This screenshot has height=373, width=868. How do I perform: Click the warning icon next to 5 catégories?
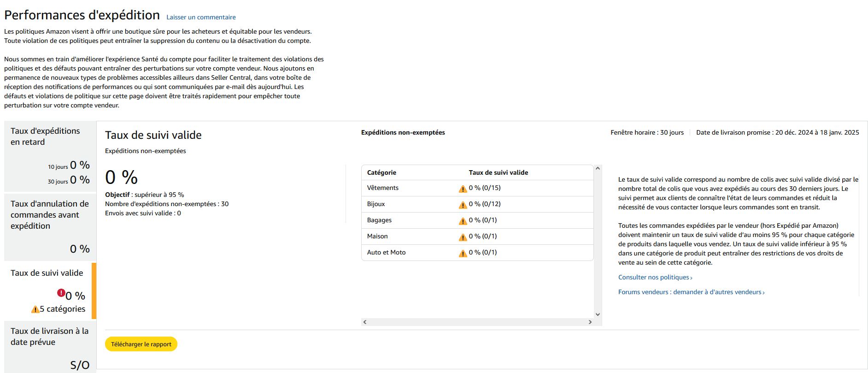tap(35, 309)
